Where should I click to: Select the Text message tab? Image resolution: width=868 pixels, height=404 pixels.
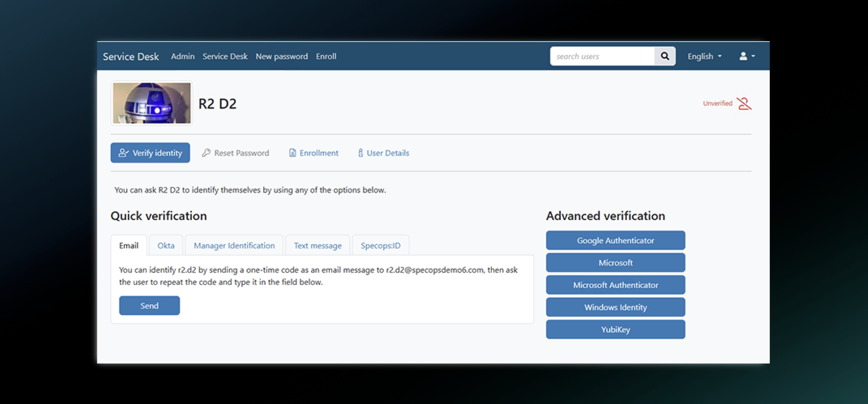[x=318, y=246]
